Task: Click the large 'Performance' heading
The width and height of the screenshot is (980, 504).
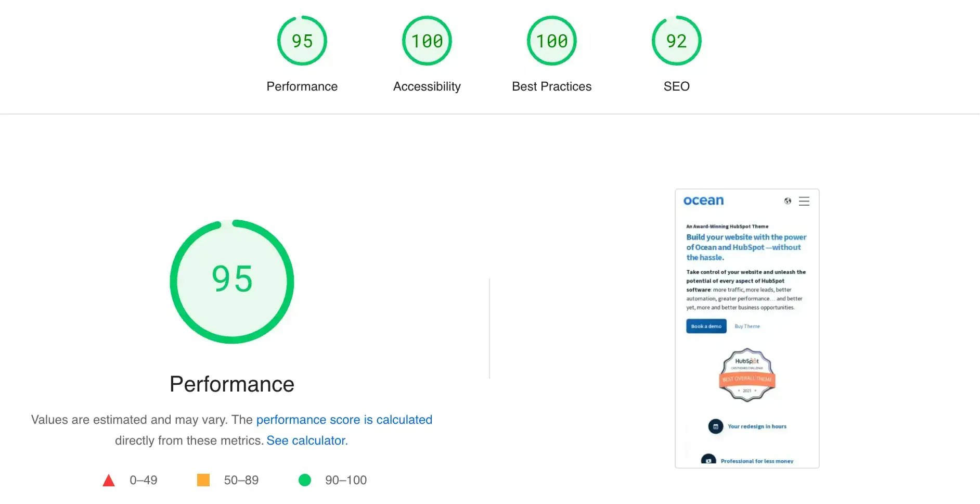Action: 232,384
